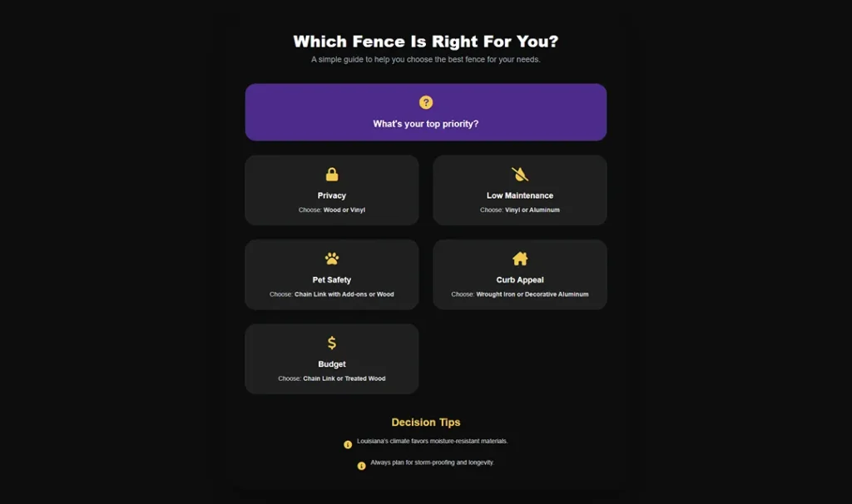Pick the Budget priority card

pos(331,358)
